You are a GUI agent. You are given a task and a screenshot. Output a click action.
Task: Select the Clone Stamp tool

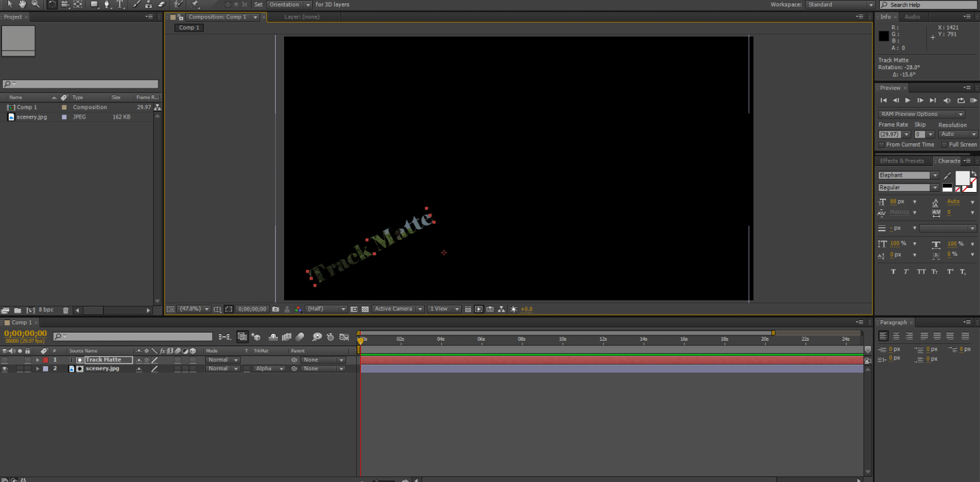pos(148,4)
